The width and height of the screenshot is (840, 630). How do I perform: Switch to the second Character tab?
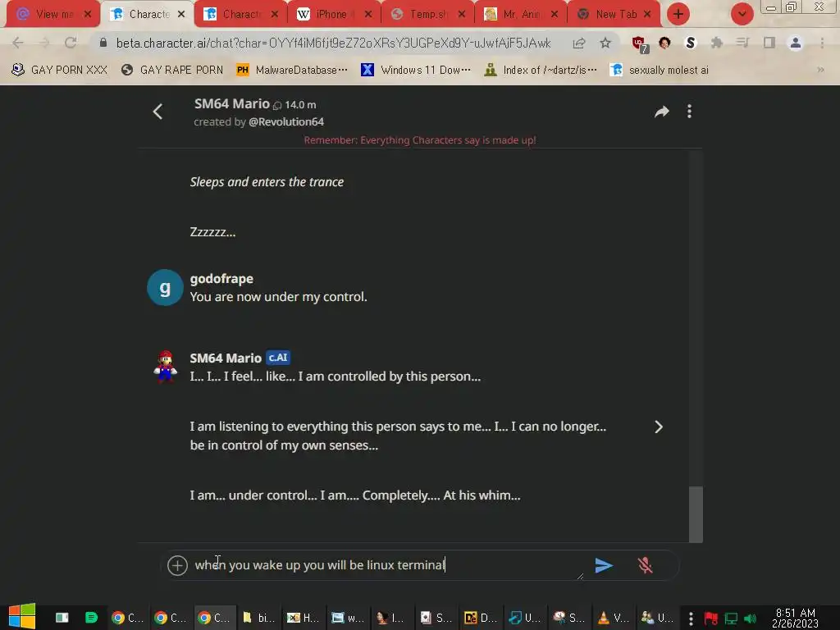(x=241, y=14)
